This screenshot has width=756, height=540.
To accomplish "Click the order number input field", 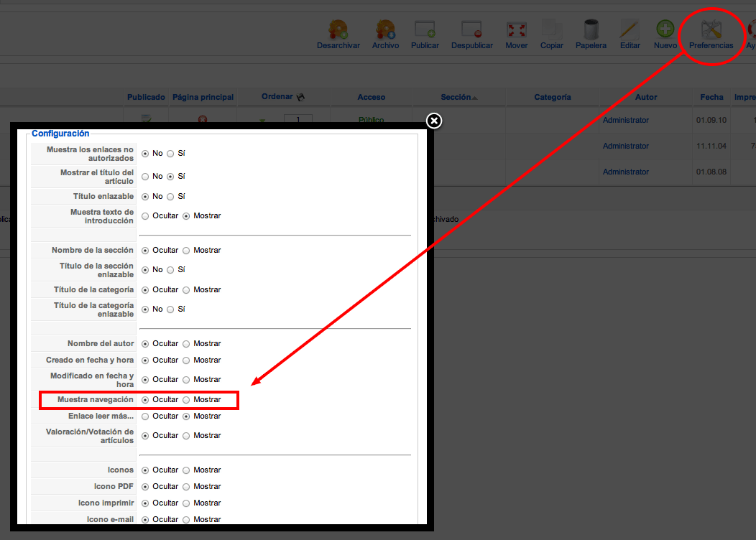I will [x=298, y=118].
